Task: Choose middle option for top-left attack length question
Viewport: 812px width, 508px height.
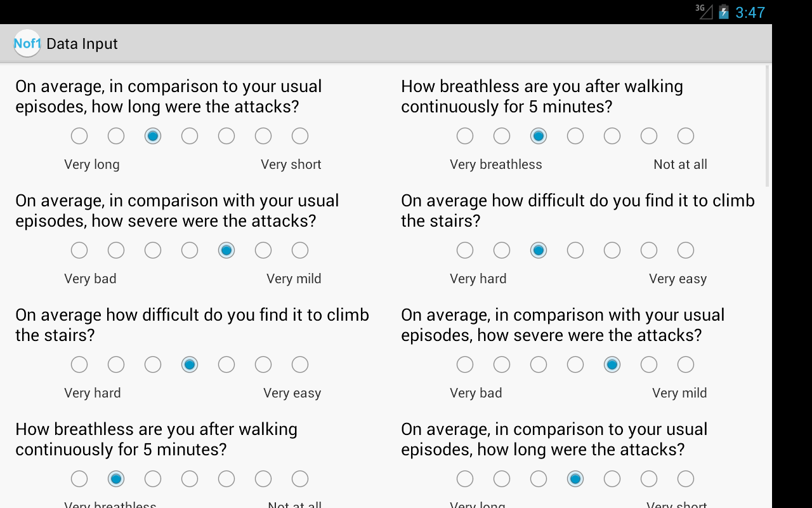Action: coord(190,136)
